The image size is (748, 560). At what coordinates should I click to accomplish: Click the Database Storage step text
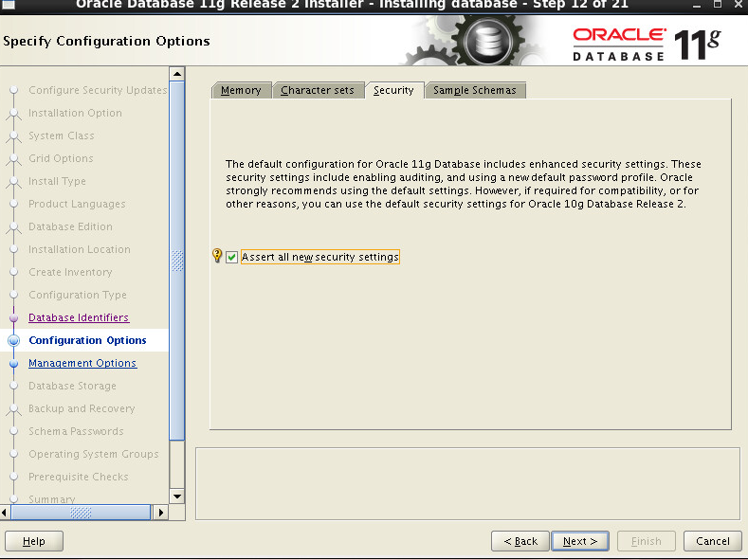72,386
